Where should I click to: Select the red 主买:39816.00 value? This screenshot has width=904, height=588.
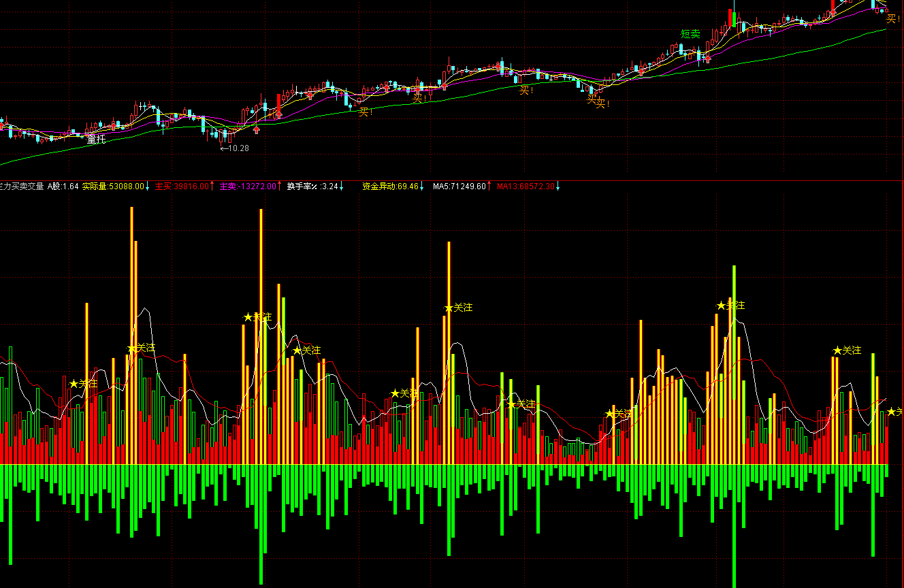pyautogui.click(x=182, y=186)
